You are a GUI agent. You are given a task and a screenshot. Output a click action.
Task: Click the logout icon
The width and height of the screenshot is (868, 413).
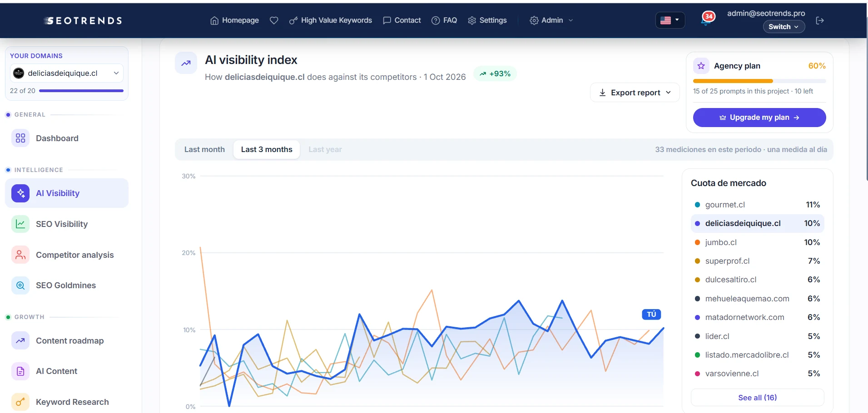point(820,20)
